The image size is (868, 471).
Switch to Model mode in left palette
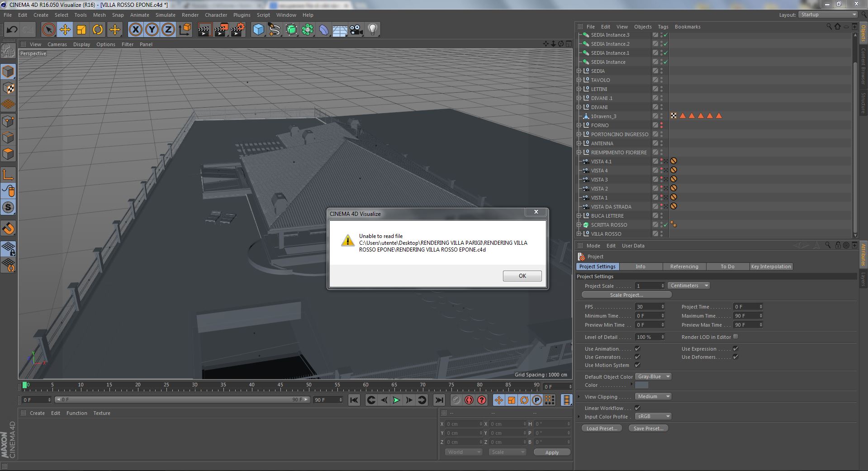pos(8,72)
